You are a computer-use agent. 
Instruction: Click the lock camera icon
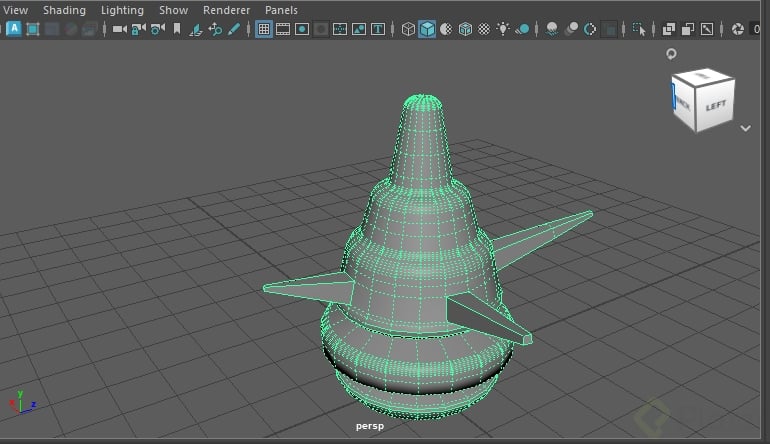click(139, 29)
